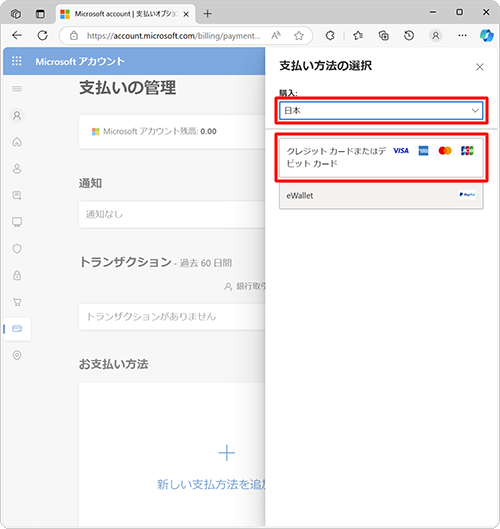This screenshot has width=500, height=529.
Task: Click the PayPal logo on the eWallet row
Action: [x=467, y=195]
